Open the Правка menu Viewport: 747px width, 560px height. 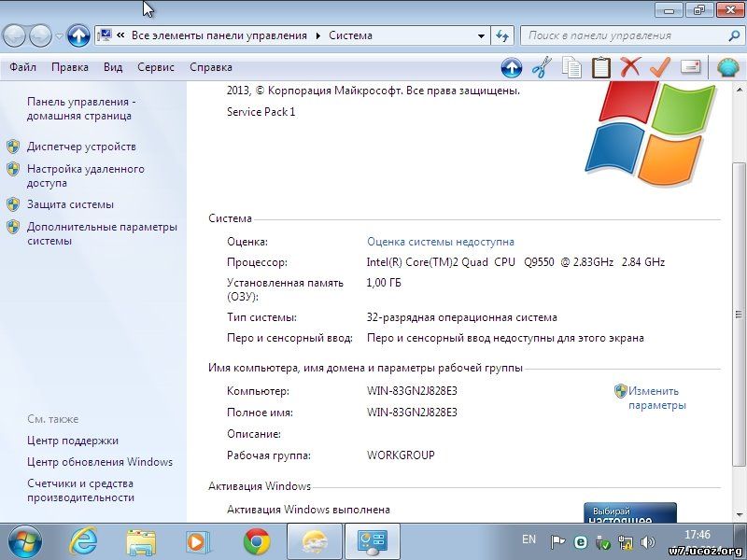(x=70, y=66)
